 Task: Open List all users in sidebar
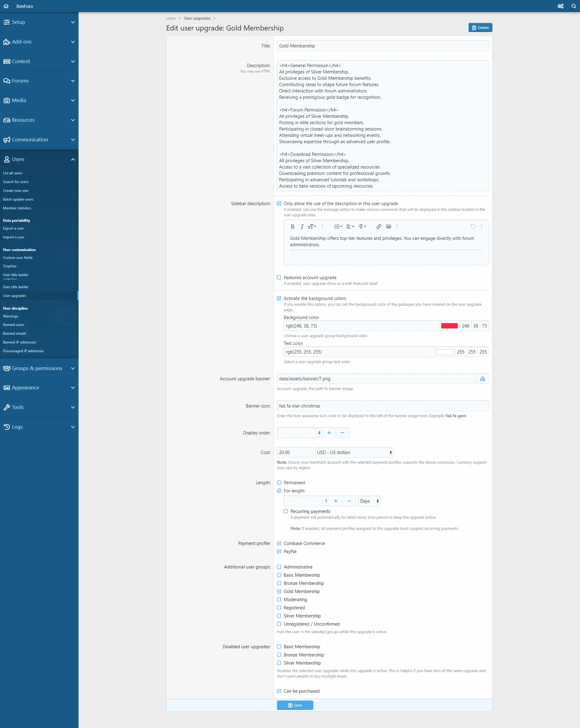pyautogui.click(x=12, y=173)
